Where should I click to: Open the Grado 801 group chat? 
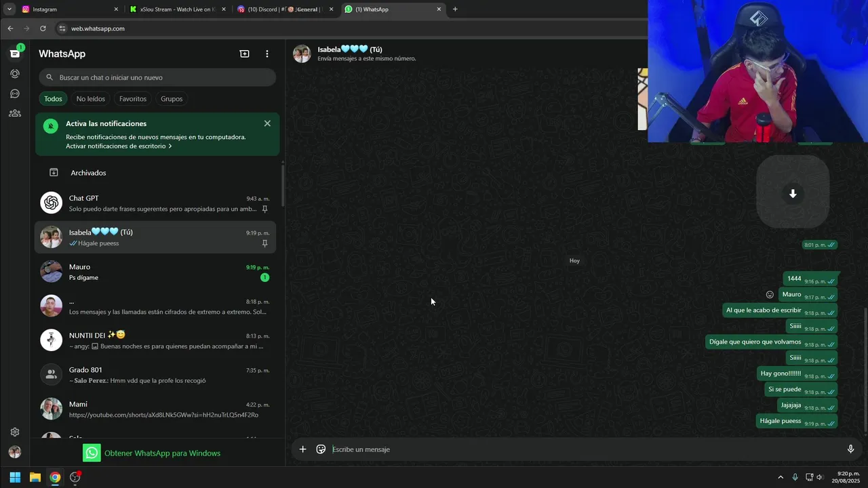[155, 375]
